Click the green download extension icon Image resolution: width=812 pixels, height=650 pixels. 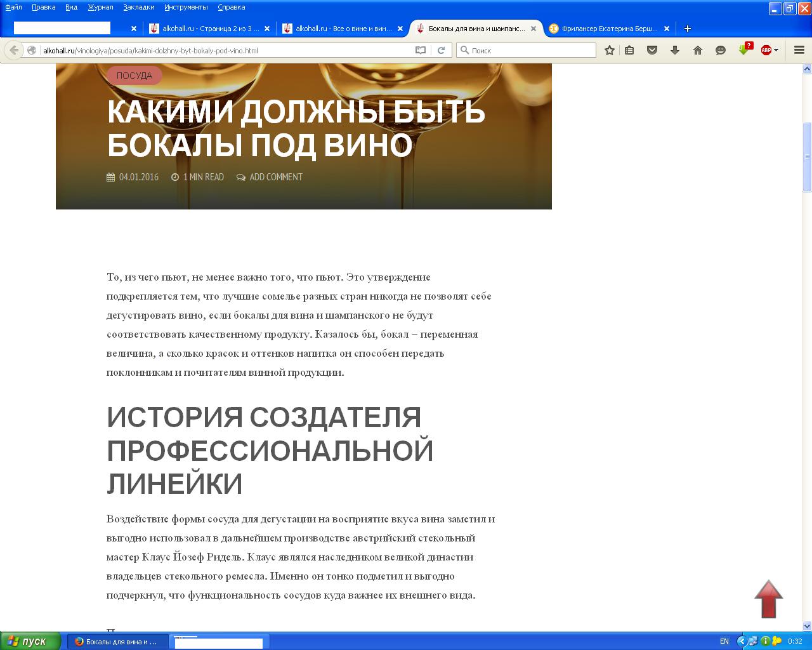point(744,50)
